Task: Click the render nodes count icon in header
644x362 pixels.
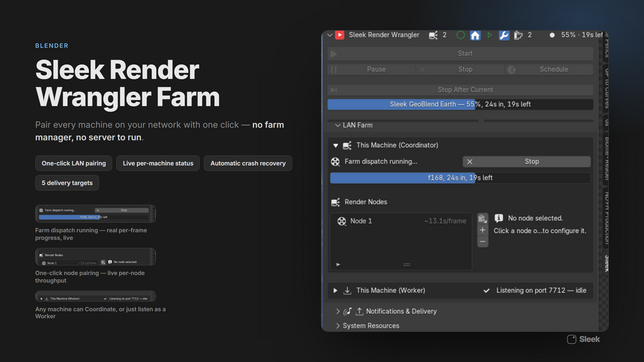Action: point(433,35)
